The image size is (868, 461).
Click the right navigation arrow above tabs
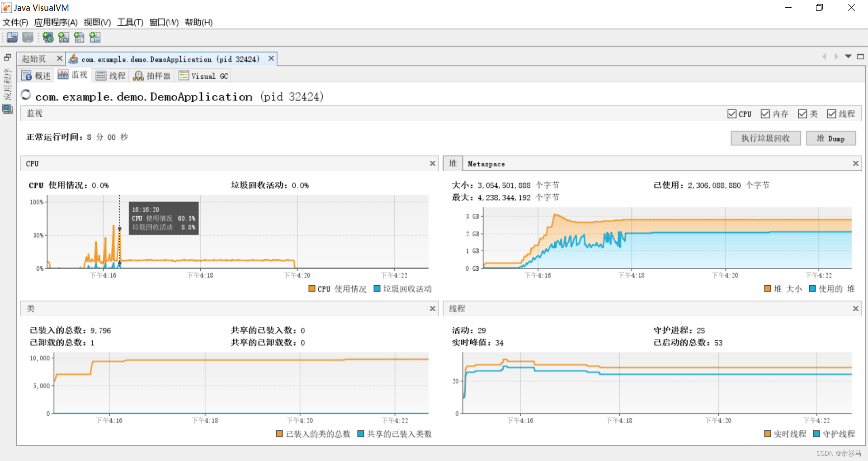pyautogui.click(x=836, y=56)
